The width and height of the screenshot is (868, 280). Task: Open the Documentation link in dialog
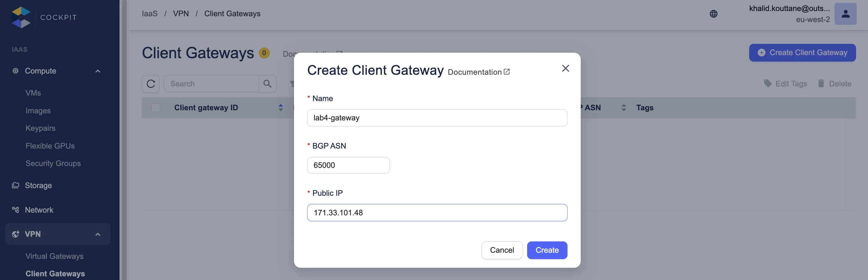point(478,72)
